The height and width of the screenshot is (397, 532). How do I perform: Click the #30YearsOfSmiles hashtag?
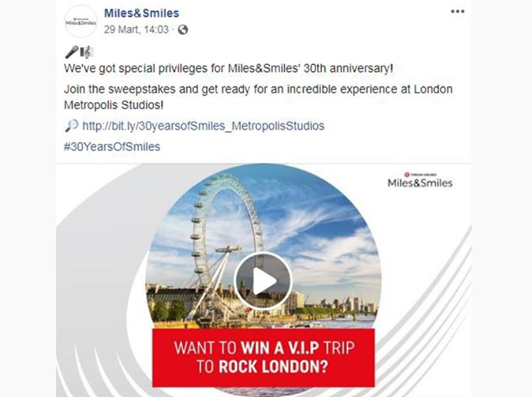point(112,146)
